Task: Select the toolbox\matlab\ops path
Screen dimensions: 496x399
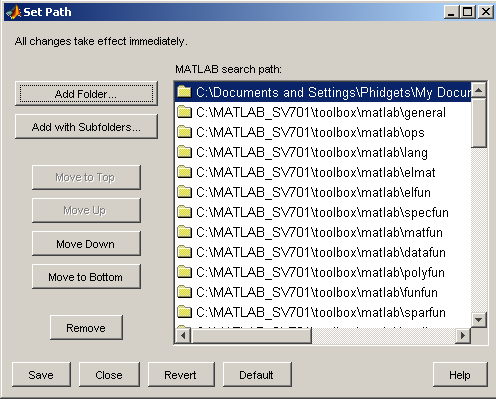Action: click(x=323, y=132)
